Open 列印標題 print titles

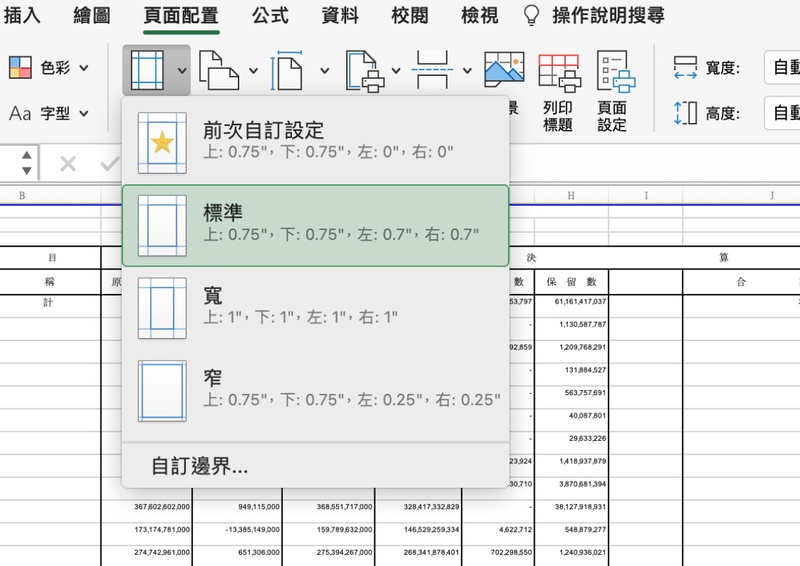click(x=558, y=90)
